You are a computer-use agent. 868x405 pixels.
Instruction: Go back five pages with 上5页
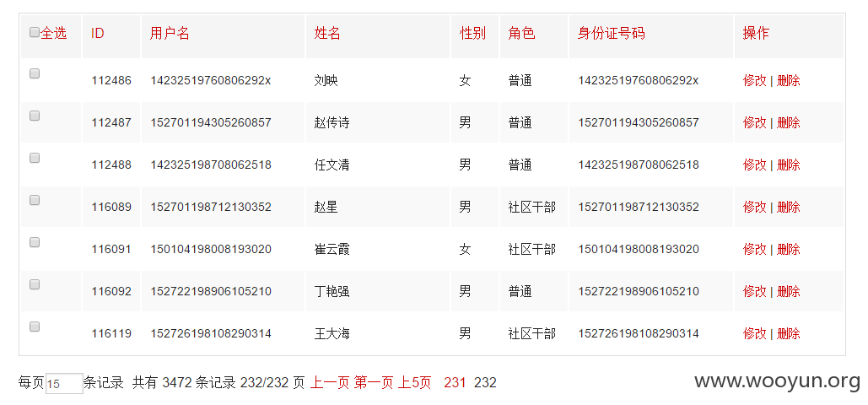pos(414,382)
